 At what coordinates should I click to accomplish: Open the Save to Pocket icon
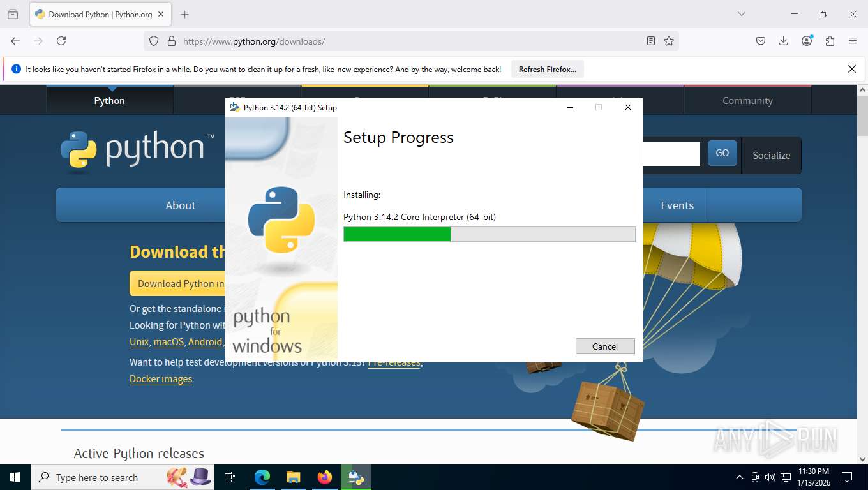761,41
